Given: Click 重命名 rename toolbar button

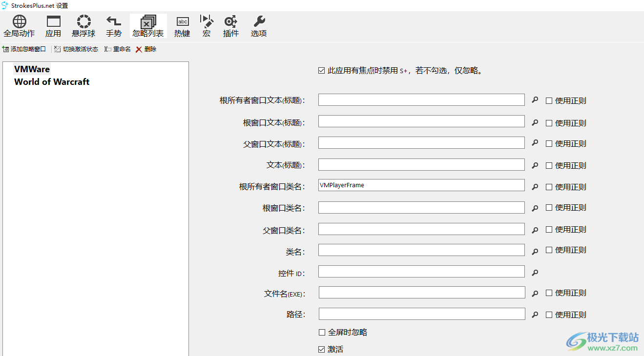Looking at the screenshot, I should [118, 49].
